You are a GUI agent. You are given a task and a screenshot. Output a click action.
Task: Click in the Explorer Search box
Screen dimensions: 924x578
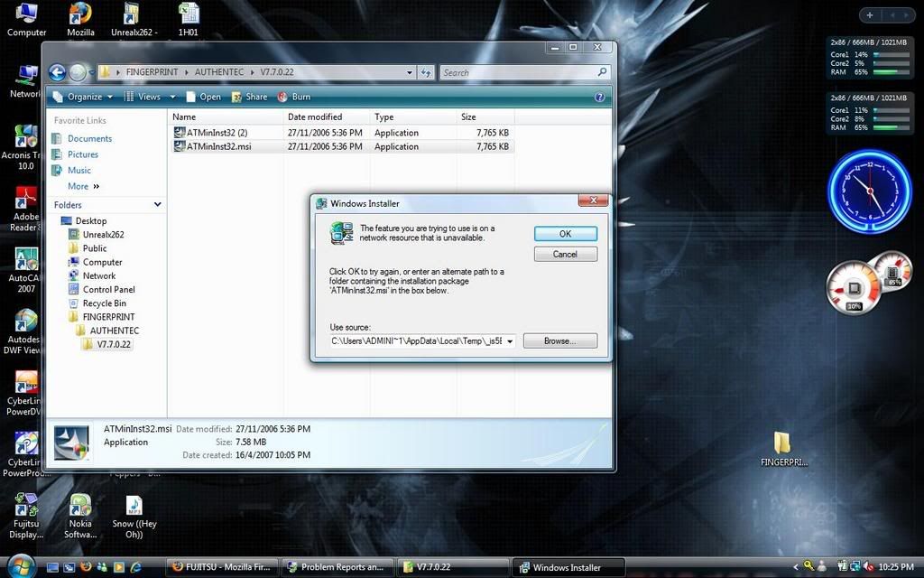517,72
